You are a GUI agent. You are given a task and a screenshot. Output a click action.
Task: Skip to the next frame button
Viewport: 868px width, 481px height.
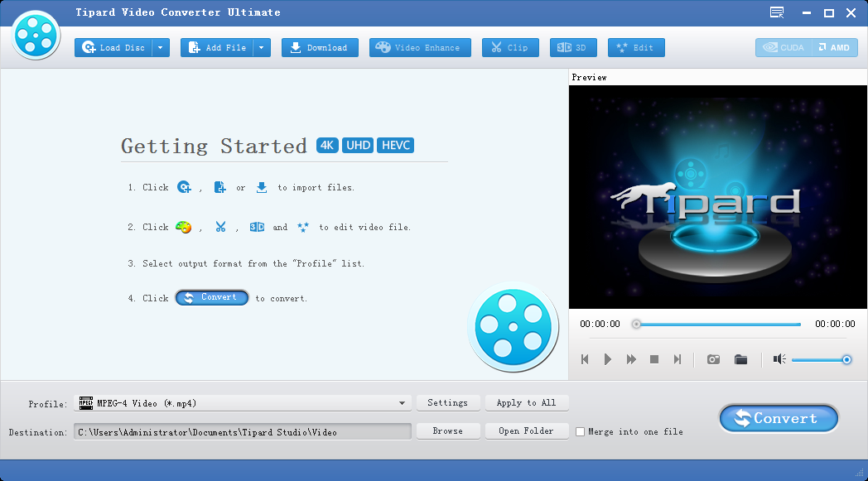pyautogui.click(x=678, y=359)
